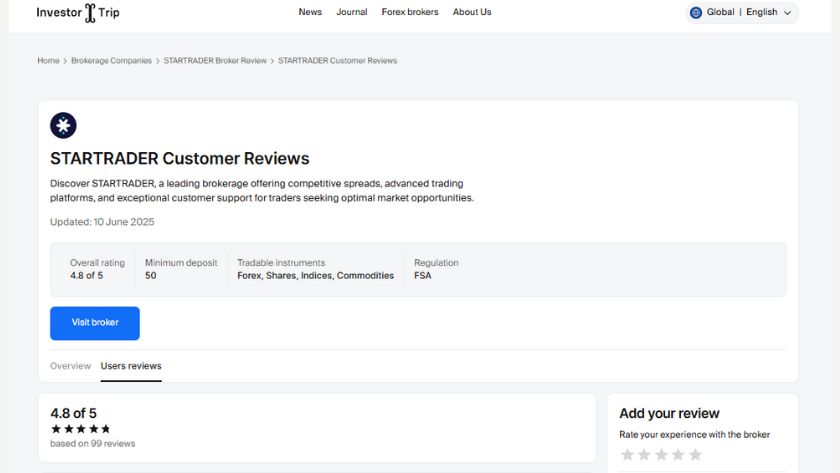Switch to the Overview tab

coord(70,366)
